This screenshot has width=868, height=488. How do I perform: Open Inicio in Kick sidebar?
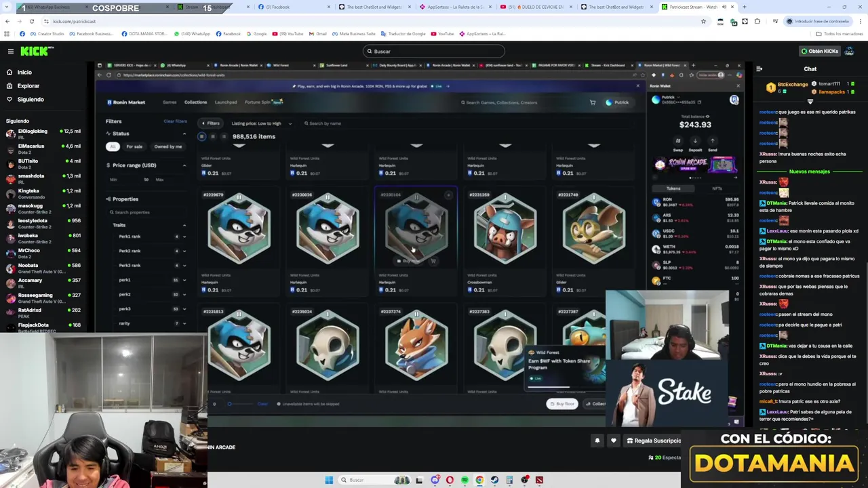point(24,73)
